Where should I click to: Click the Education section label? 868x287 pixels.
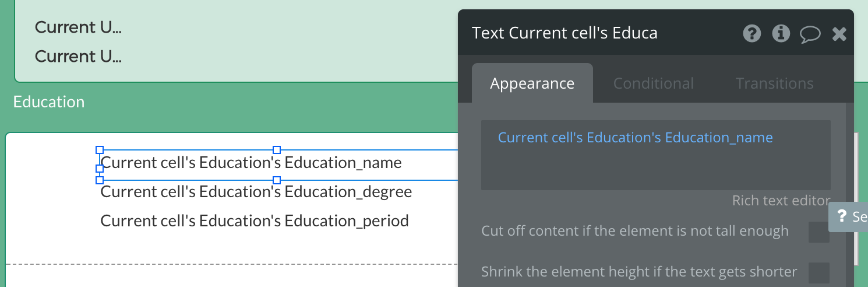point(49,102)
